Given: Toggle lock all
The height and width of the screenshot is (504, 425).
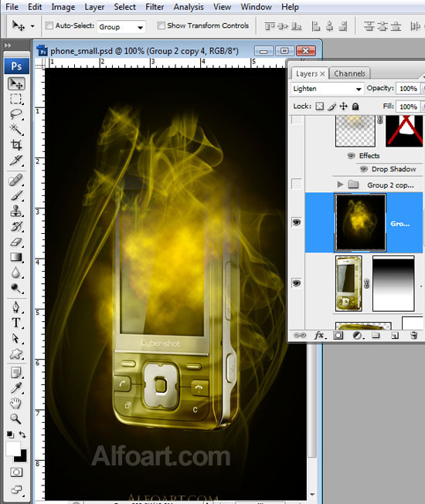Looking at the screenshot, I should click(355, 106).
